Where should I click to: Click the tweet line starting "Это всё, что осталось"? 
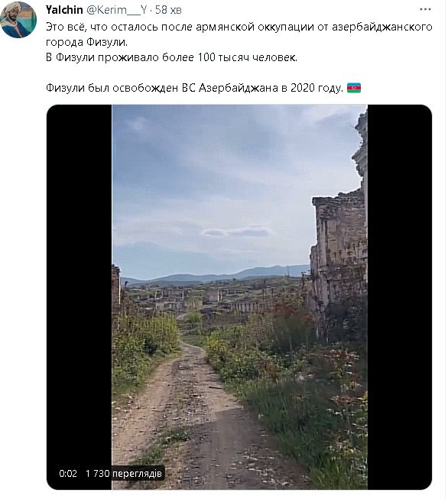239,27
